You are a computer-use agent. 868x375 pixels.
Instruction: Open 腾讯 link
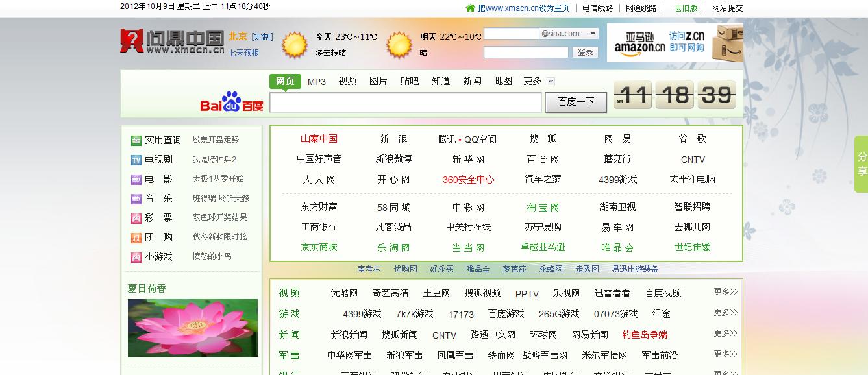pyautogui.click(x=447, y=139)
